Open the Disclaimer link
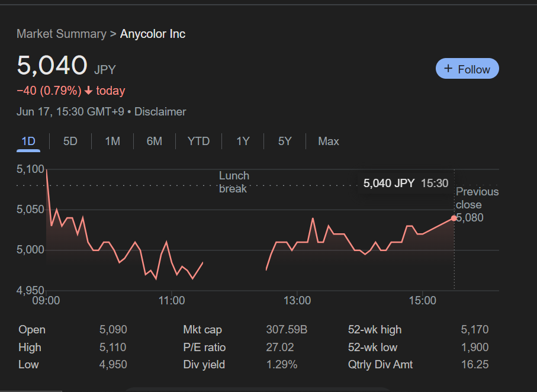This screenshot has height=392, width=537. tap(160, 112)
